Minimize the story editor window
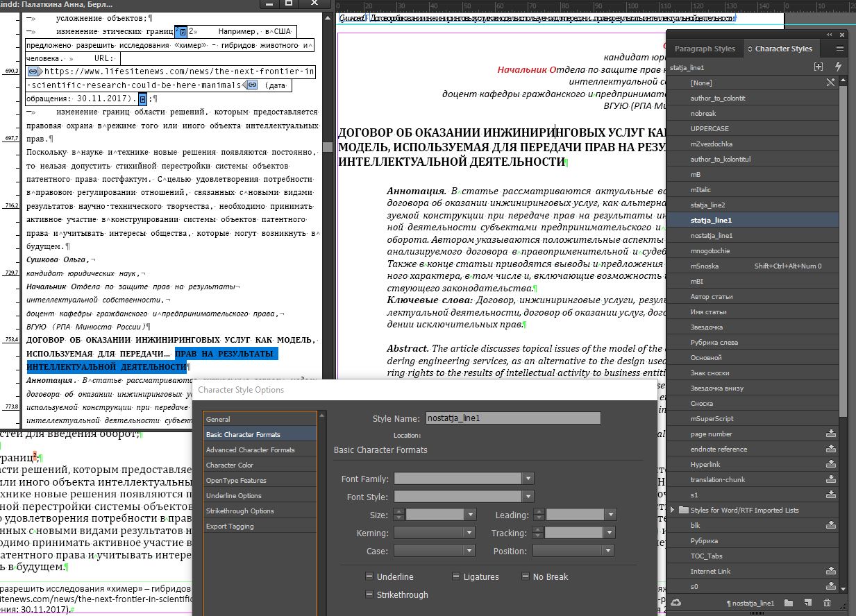Viewport: 856px width, 616px height. 270,4
